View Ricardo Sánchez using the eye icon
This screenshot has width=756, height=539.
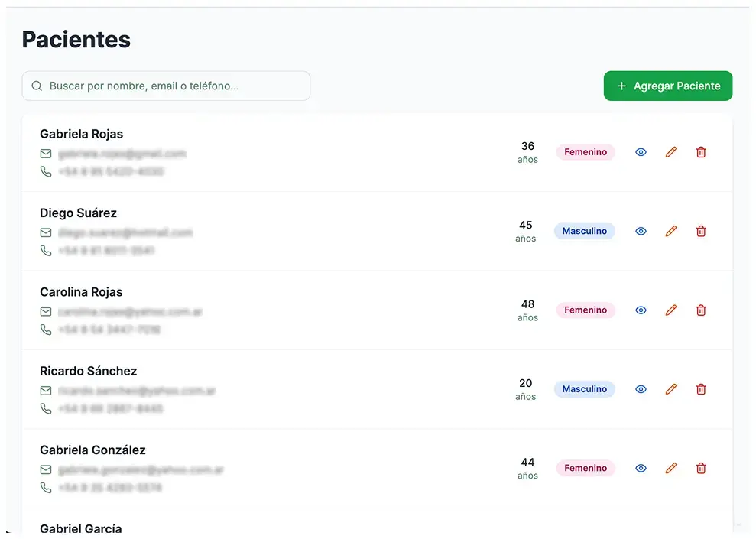(x=641, y=389)
